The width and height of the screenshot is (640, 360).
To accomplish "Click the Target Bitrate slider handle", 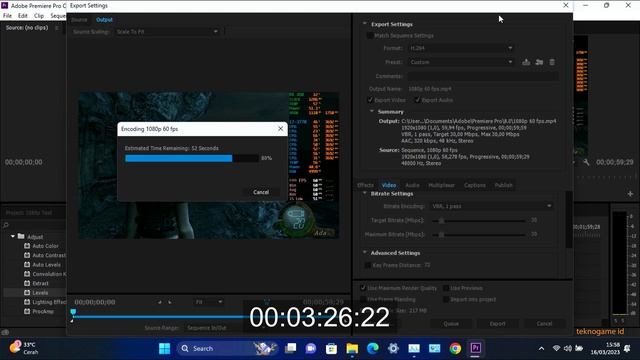I will tap(441, 220).
